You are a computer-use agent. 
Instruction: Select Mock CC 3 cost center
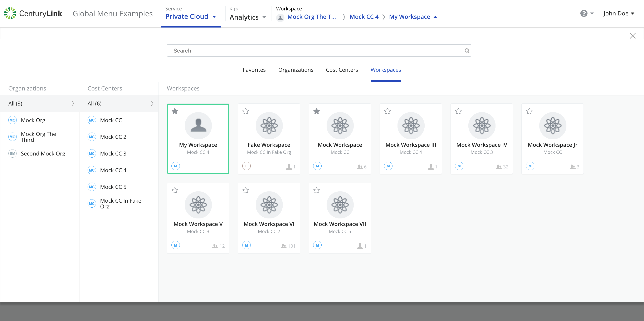(x=119, y=153)
